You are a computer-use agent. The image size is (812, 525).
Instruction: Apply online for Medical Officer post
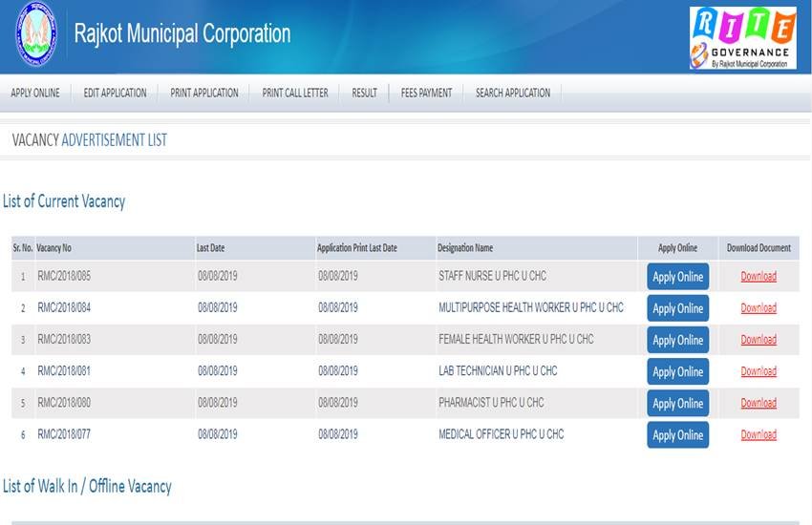[x=677, y=434]
